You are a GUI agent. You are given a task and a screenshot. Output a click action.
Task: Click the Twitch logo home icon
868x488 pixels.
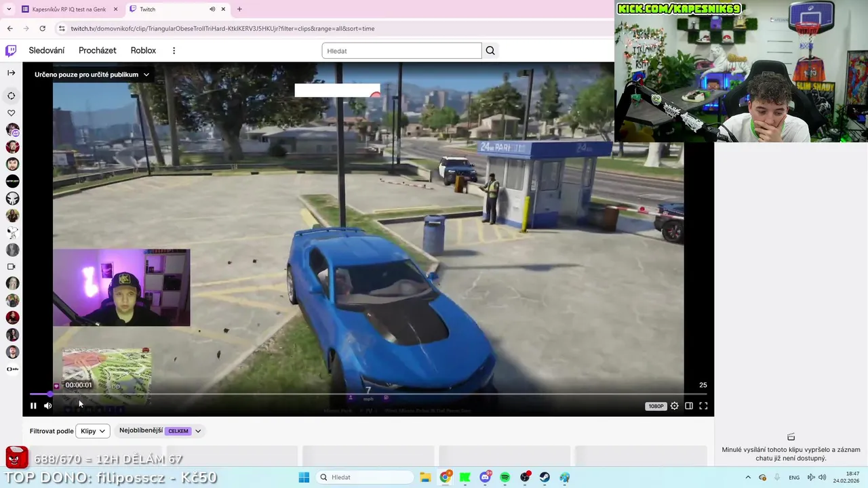pos(11,51)
